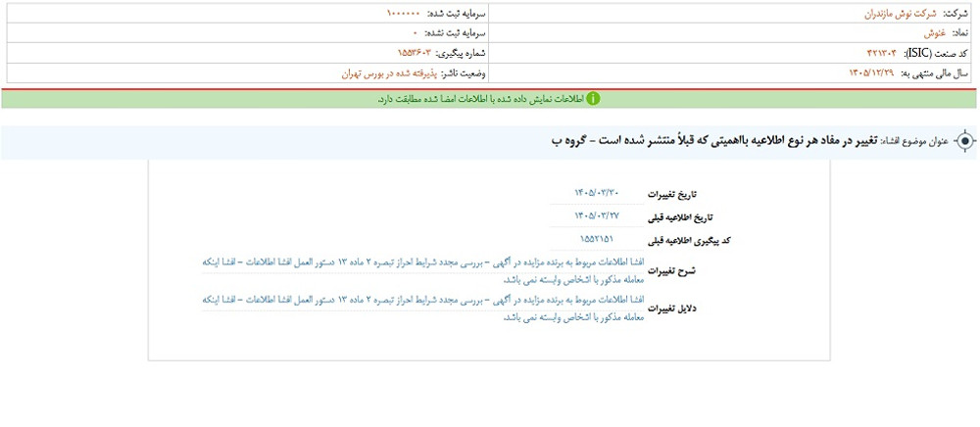Image resolution: width=980 pixels, height=427 pixels.
Task: Click the شرح تغییرات label
Action: click(x=672, y=271)
